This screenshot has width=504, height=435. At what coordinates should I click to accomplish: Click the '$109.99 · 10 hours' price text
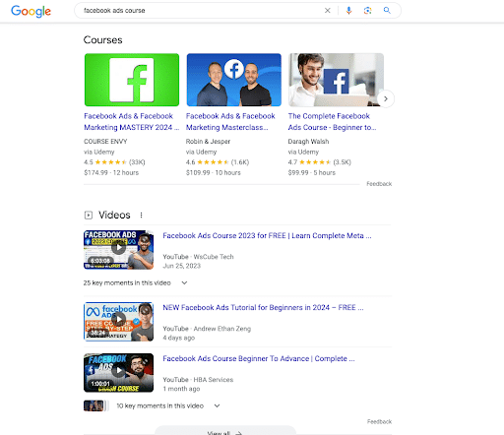214,172
